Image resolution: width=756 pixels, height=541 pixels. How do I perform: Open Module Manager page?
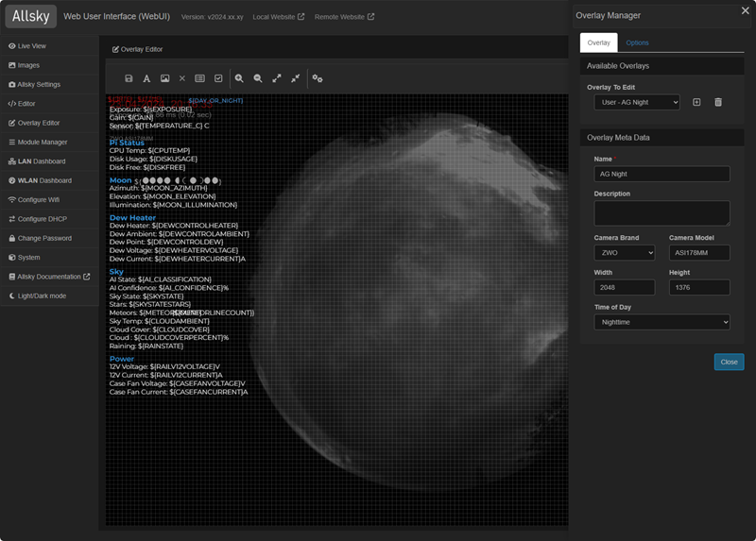[50, 143]
